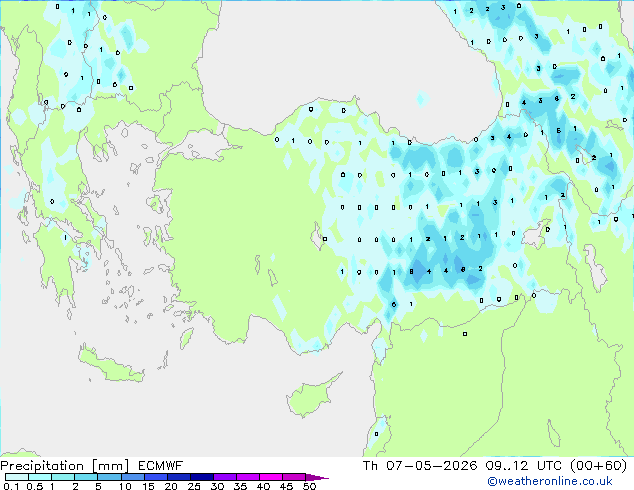Click the "Th 07-05-2026" date text
Viewport: 634px width, 490px height.
point(420,466)
